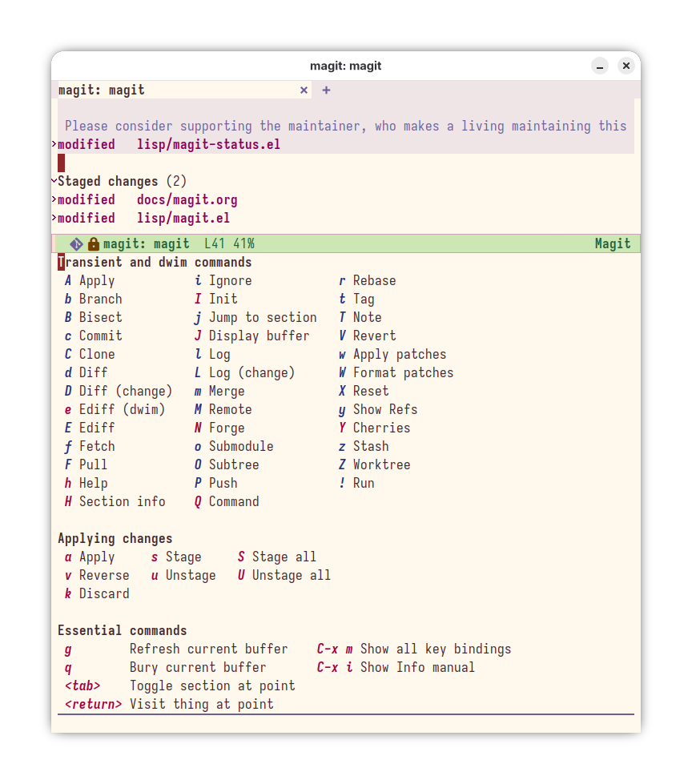The image size is (692, 784).
Task: Choose the Diff (change) command
Action: (x=119, y=391)
